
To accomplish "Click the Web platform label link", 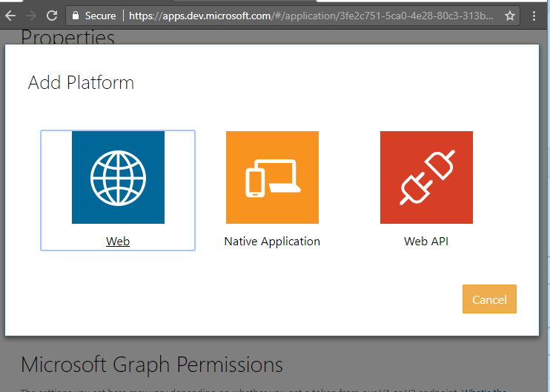I will point(118,242).
